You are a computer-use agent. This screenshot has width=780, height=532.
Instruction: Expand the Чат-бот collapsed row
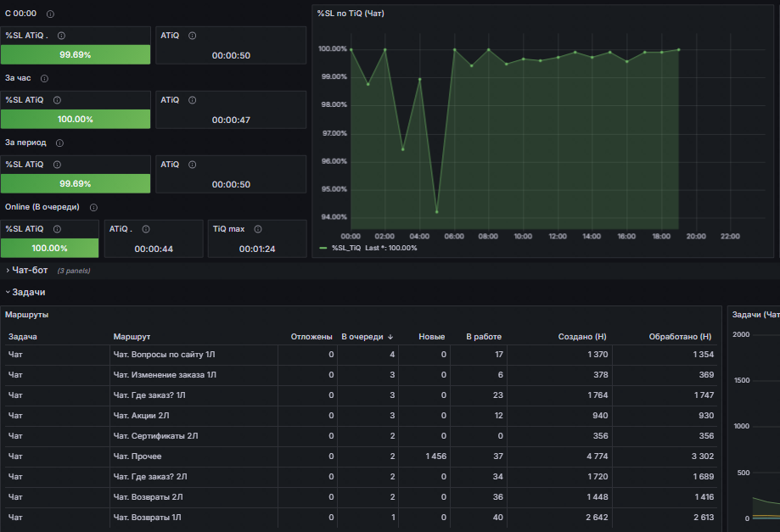(x=30, y=270)
